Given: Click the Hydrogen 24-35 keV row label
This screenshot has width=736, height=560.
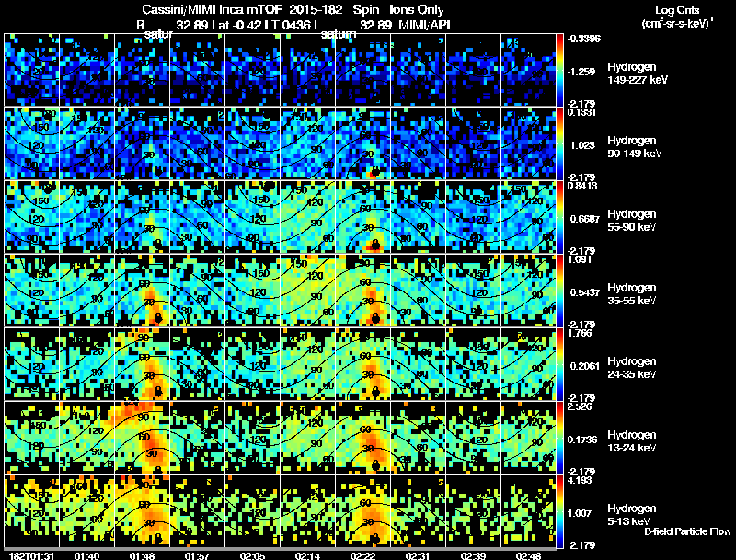Looking at the screenshot, I should pyautogui.click(x=631, y=368).
